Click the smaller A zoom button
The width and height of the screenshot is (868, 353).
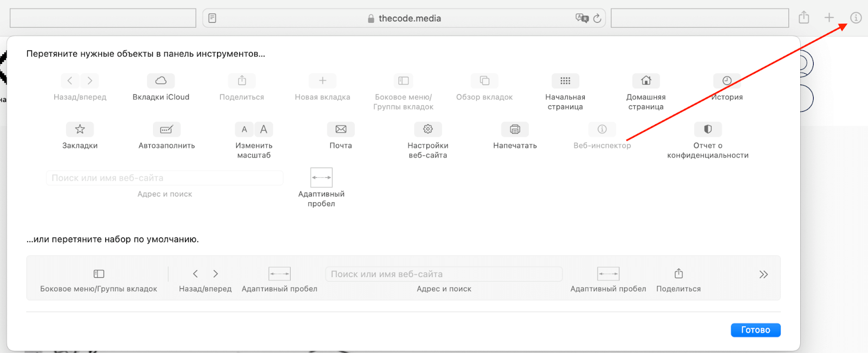coord(244,129)
